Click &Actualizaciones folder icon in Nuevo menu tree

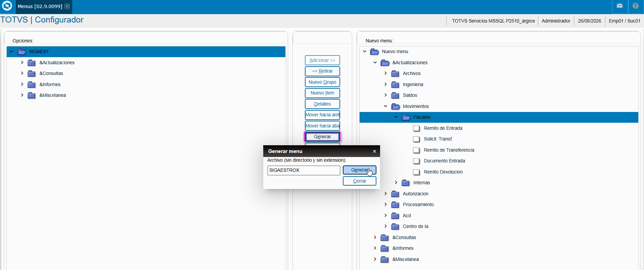385,63
